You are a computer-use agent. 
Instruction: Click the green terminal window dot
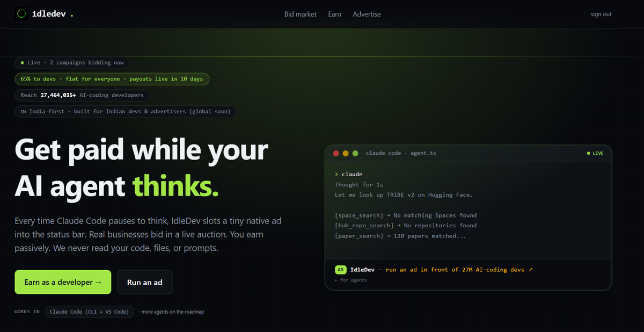pyautogui.click(x=355, y=153)
